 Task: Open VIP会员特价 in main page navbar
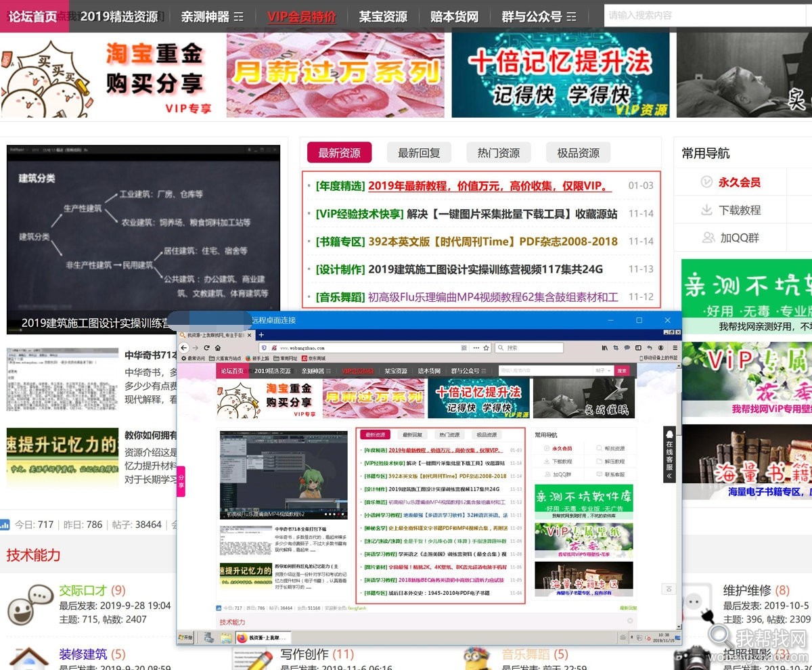pyautogui.click(x=301, y=17)
